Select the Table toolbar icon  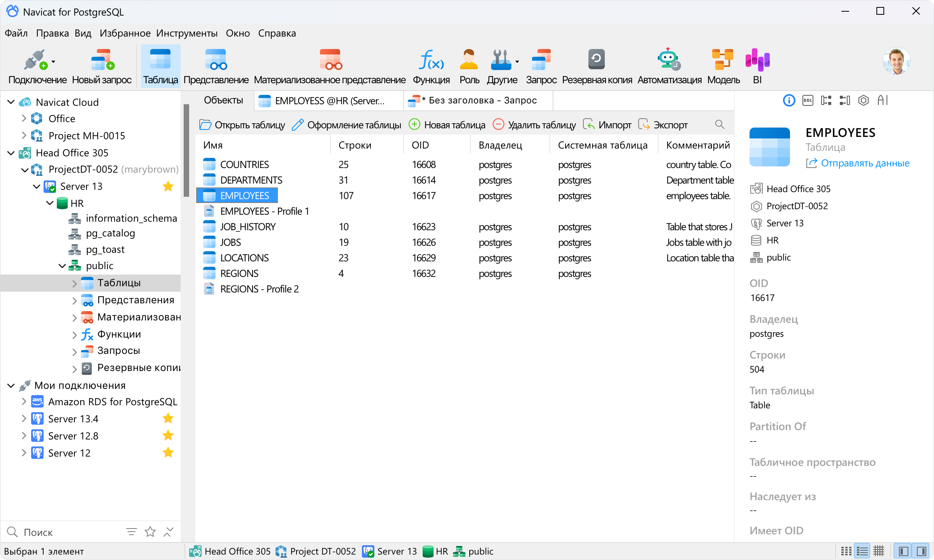[160, 66]
